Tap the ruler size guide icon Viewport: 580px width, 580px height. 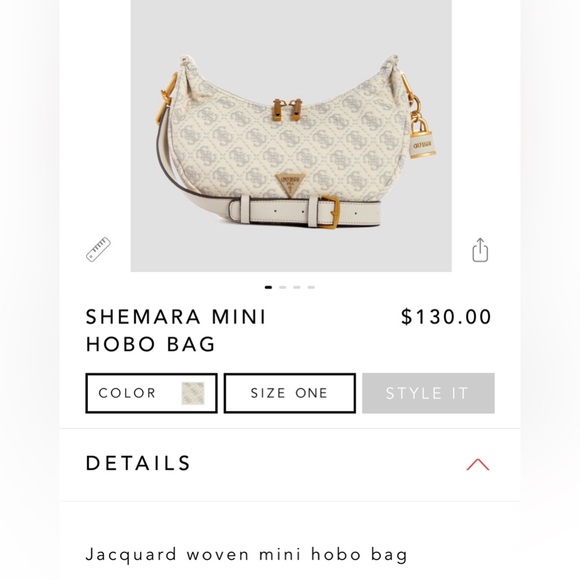point(98,250)
